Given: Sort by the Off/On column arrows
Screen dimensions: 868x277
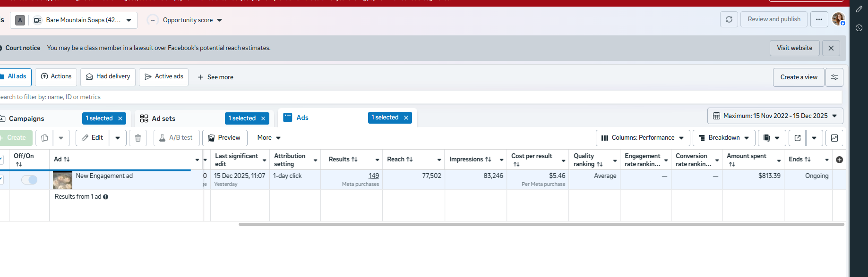Looking at the screenshot, I should 19,164.
